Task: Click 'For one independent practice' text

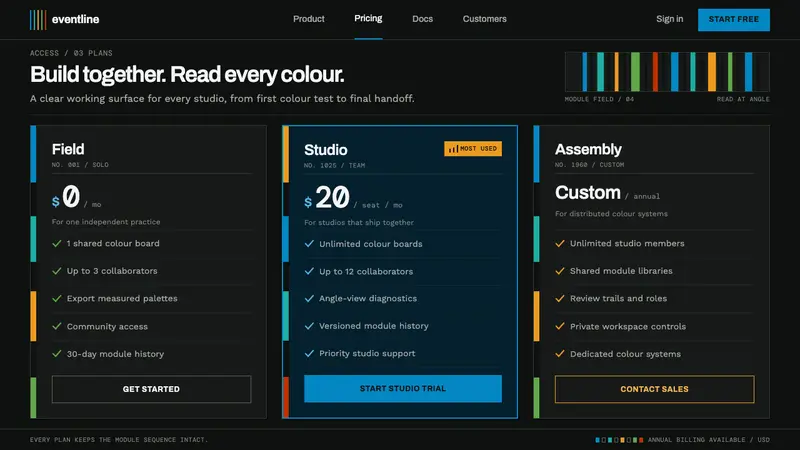Action: (106, 222)
